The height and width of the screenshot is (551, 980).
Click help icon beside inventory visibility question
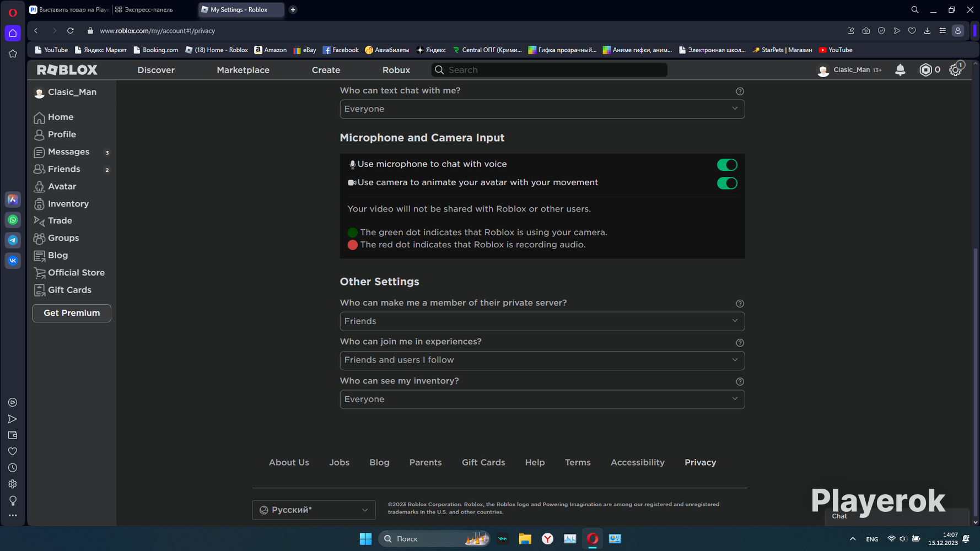[740, 381]
